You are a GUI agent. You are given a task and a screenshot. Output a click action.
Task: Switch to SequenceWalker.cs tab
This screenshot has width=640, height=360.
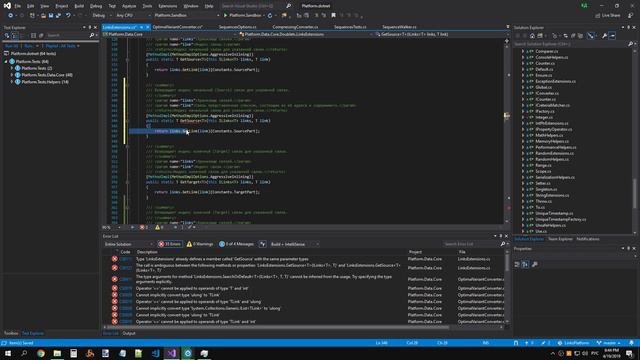click(x=399, y=27)
